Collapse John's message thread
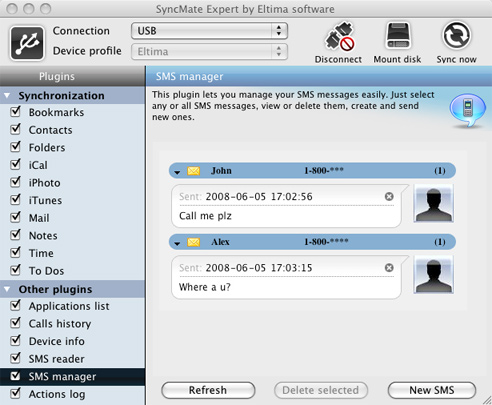This screenshot has width=492, height=405. (177, 172)
